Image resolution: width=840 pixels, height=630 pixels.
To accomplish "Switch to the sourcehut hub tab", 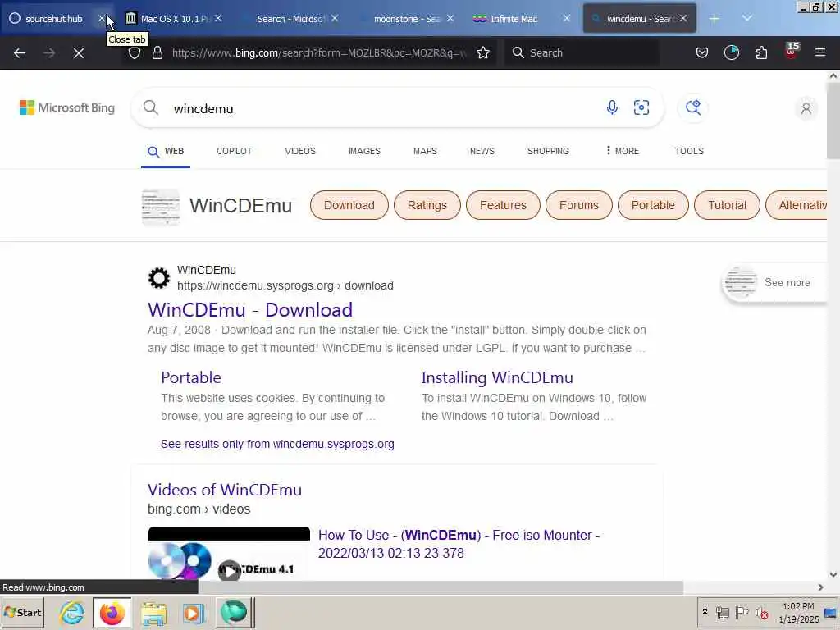I will (53, 19).
